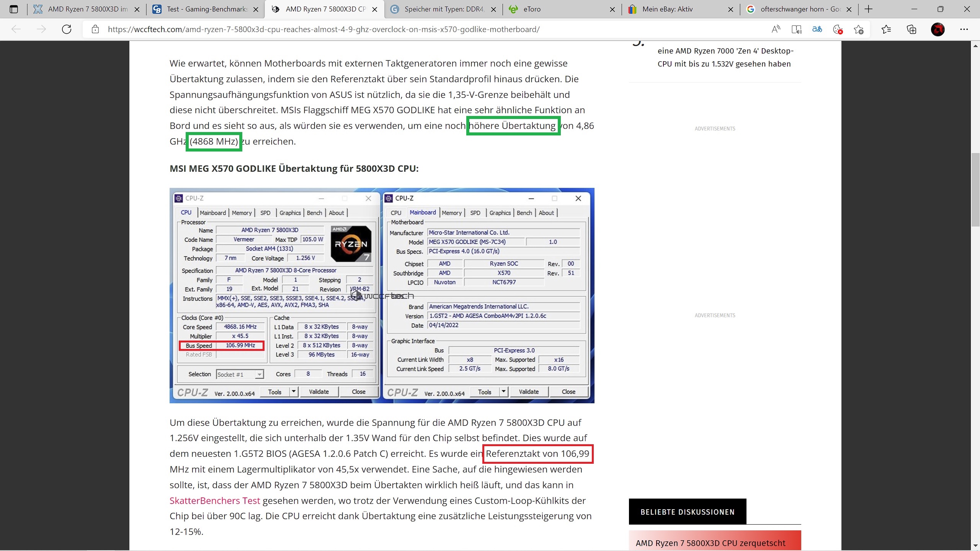This screenshot has height=551, width=980.
Task: Open the tab actions menu
Action: pos(14,9)
